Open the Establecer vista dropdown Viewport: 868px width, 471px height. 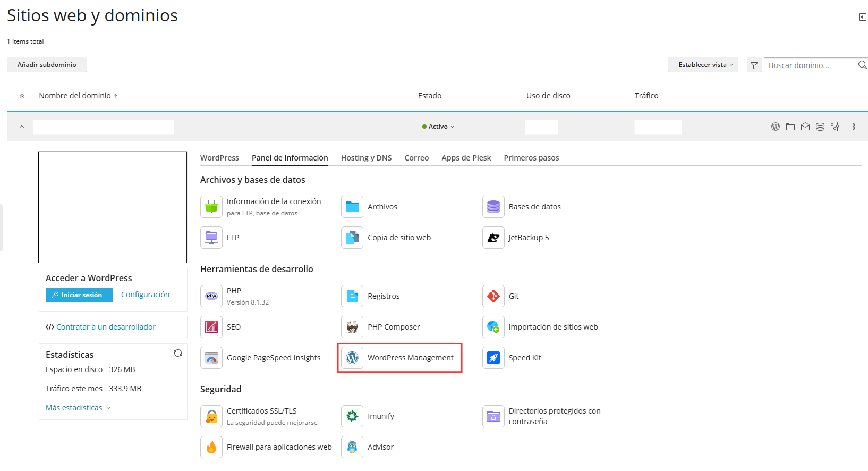[x=703, y=65]
